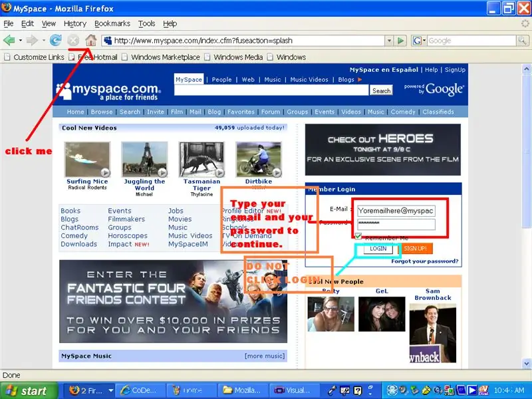Open the address bar history dropdown

[x=389, y=41]
